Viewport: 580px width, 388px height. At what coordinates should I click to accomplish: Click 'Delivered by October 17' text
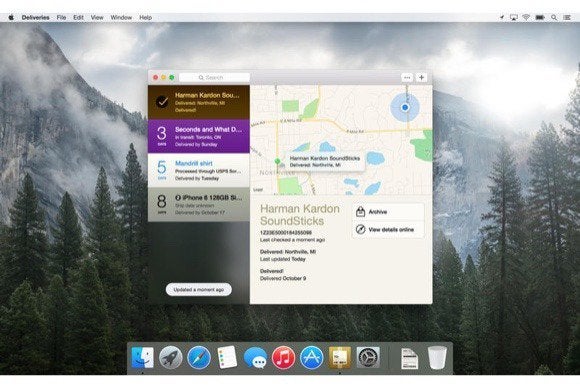[x=200, y=212]
